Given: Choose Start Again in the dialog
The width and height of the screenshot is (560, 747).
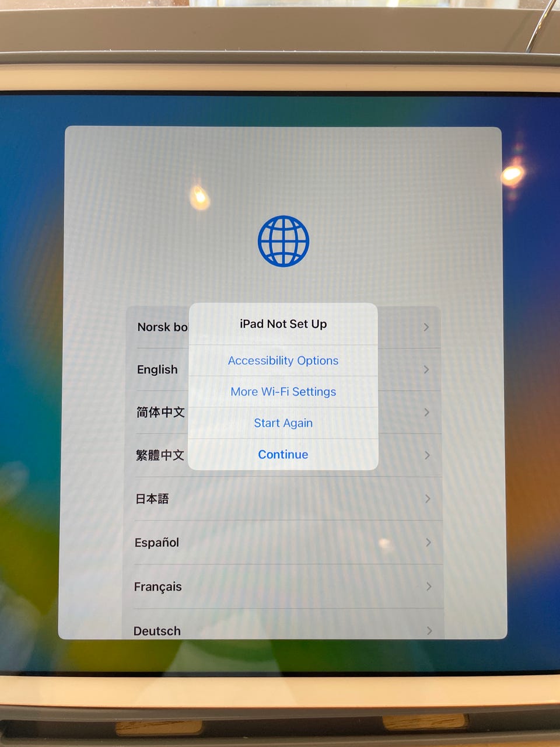Looking at the screenshot, I should (283, 423).
